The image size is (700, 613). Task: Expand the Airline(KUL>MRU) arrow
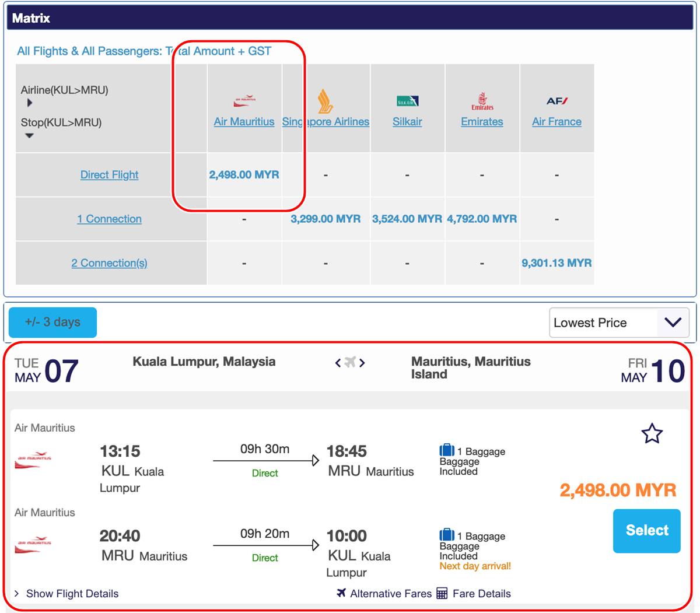click(x=30, y=103)
